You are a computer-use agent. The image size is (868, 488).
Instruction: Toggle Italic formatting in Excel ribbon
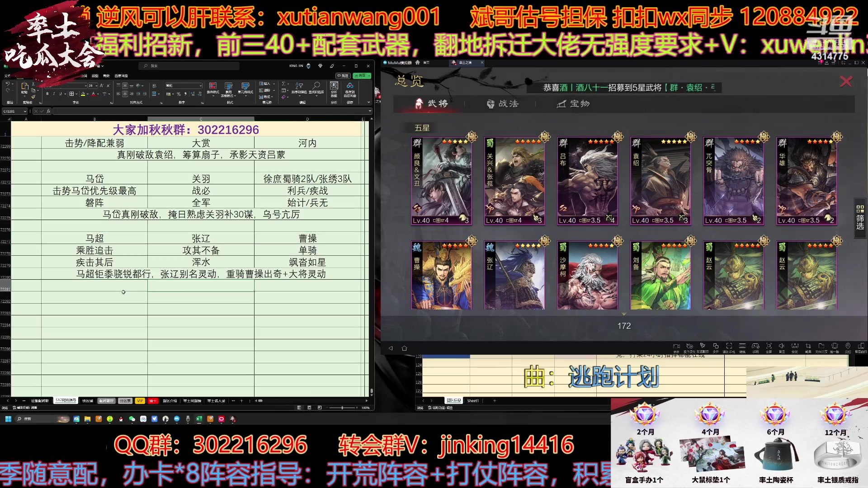coord(54,94)
